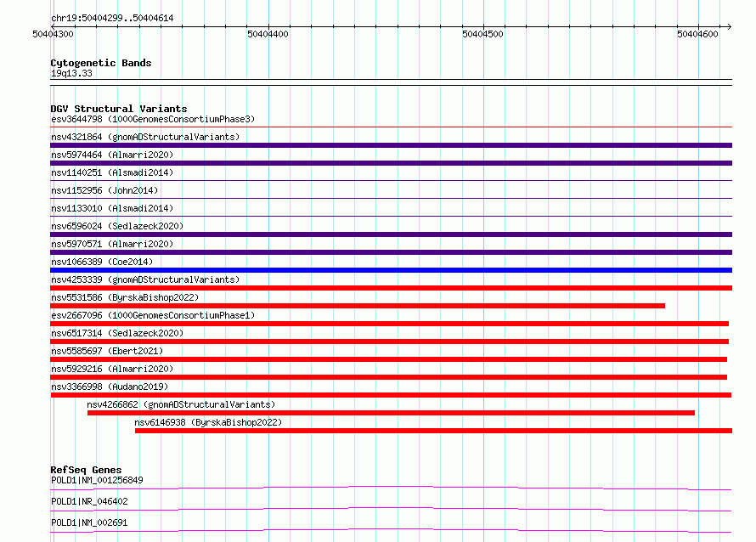Click the red bar under nsv4253339
Image resolution: width=756 pixels, height=542 pixels.
pyautogui.click(x=391, y=288)
